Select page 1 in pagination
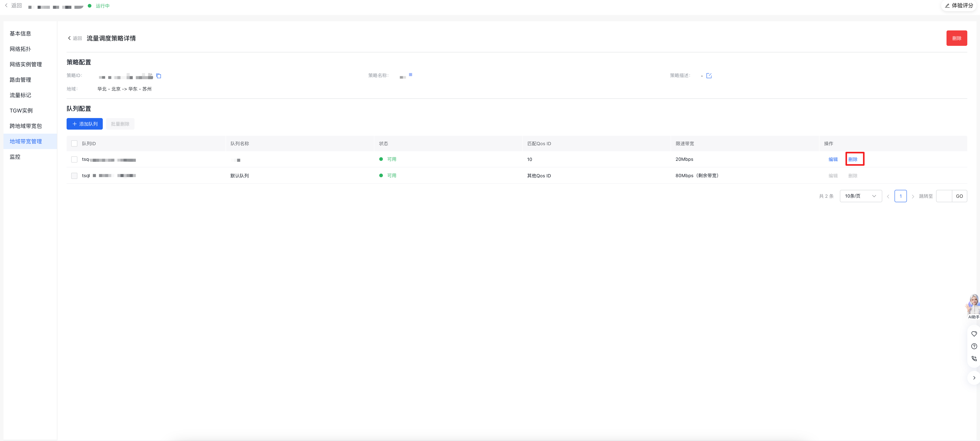This screenshot has width=980, height=441. (900, 196)
